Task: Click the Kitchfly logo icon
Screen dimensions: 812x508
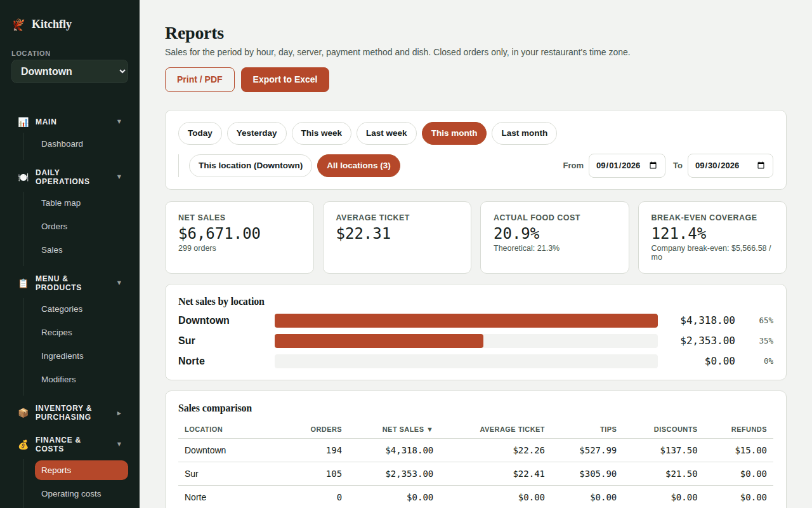Action: click(x=19, y=24)
